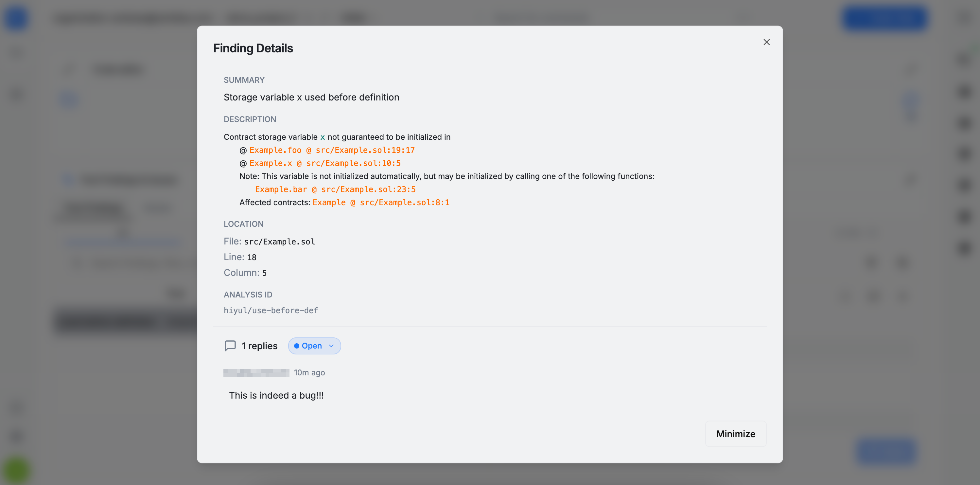
Task: Click the "1 replies" label
Action: (x=259, y=346)
